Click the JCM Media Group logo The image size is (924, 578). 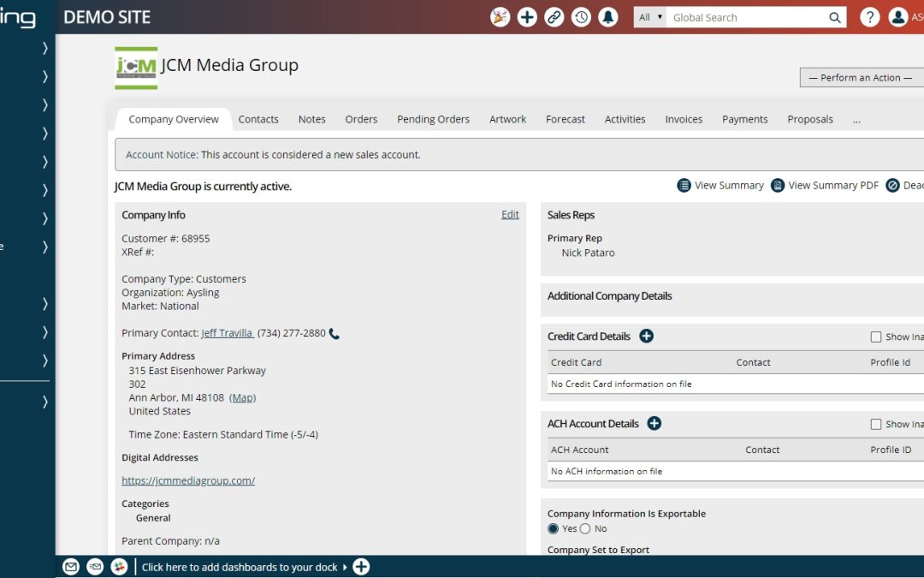(136, 68)
